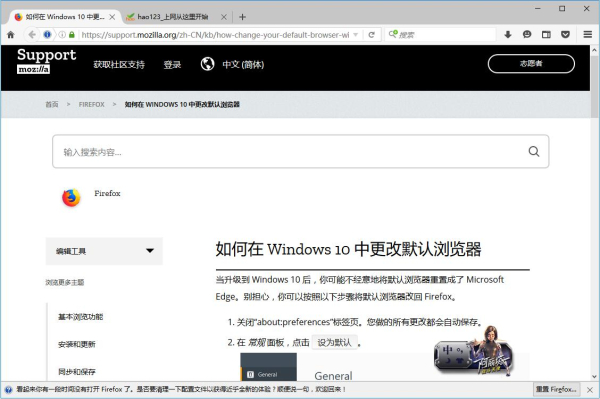Click the Firefox logo beside the Firefox product label
The height and width of the screenshot is (399, 600).
[x=71, y=197]
